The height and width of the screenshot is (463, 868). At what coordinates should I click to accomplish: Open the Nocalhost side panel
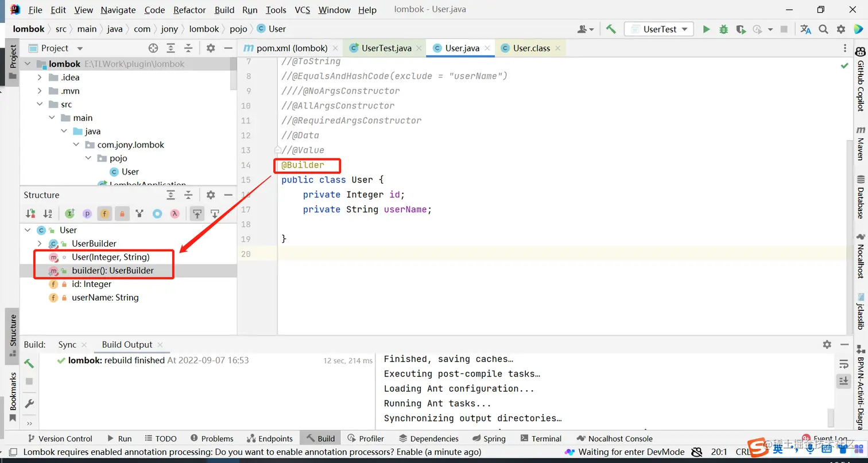tap(861, 255)
